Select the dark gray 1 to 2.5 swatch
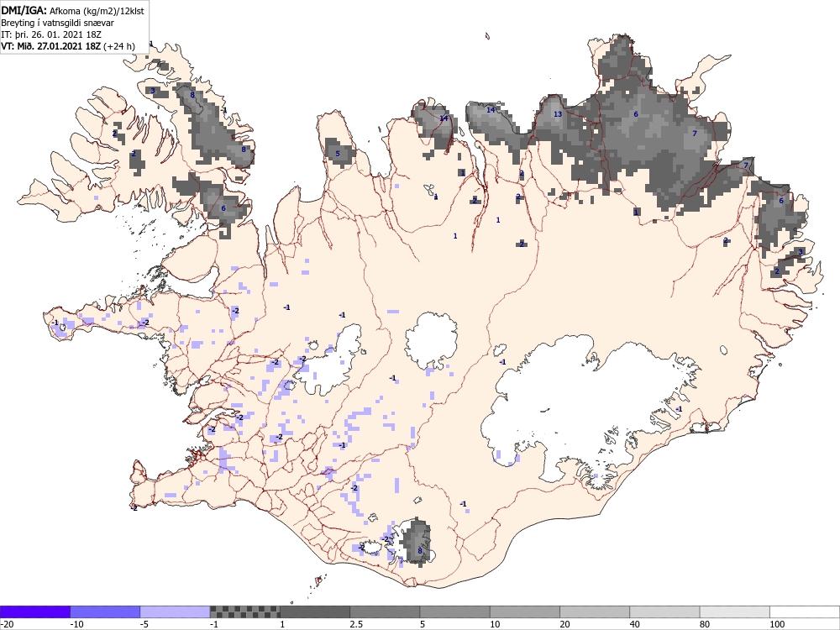 click(x=315, y=612)
